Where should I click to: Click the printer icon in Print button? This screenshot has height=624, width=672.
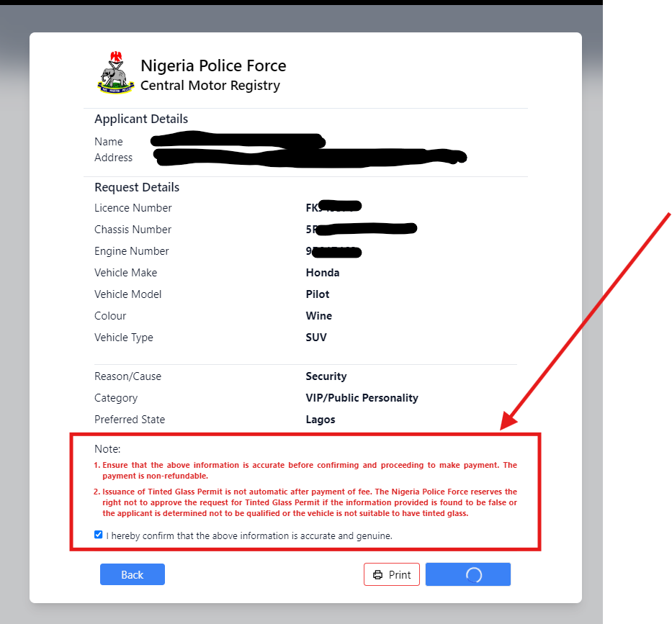click(x=377, y=575)
